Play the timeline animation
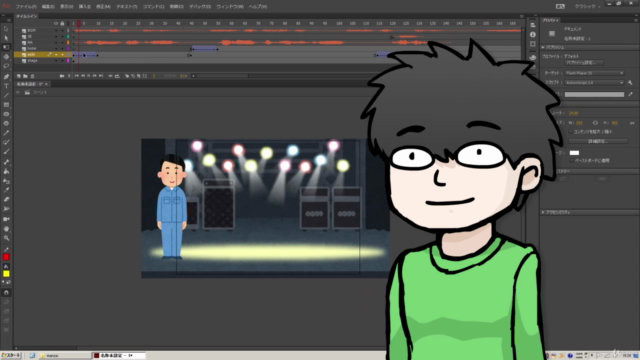640x360 pixels. [x=89, y=76]
